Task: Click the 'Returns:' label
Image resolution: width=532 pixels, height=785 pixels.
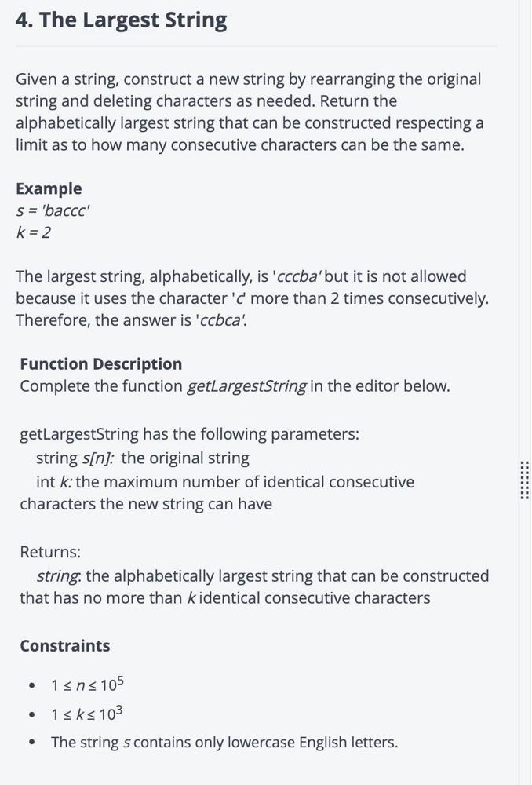Action: tap(50, 552)
